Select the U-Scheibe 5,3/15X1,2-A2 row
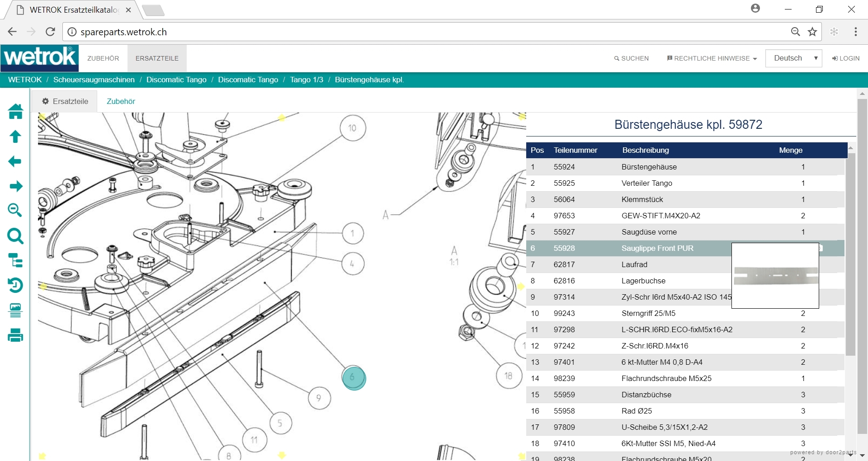 click(685, 427)
